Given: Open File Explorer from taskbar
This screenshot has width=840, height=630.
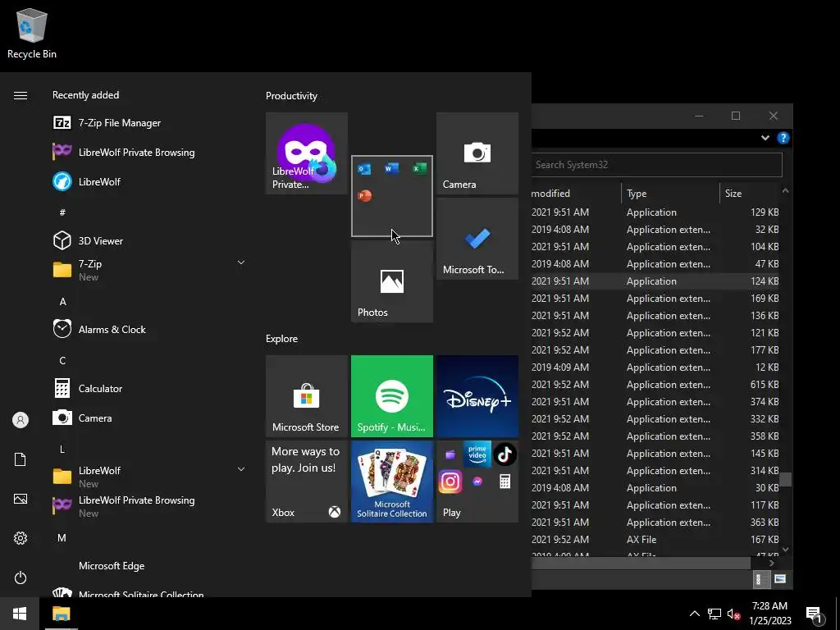Looking at the screenshot, I should [x=61, y=614].
